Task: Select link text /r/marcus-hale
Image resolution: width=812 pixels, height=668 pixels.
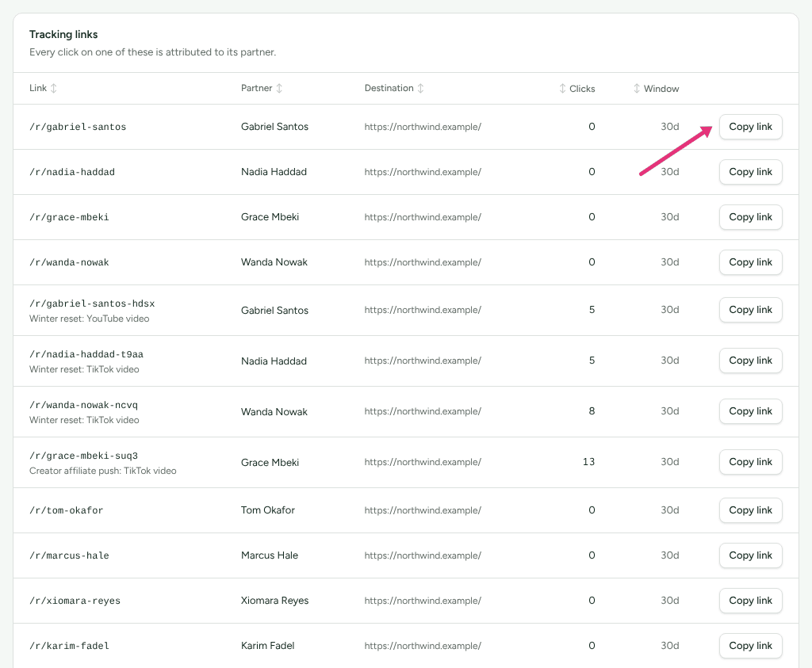Action: click(70, 555)
